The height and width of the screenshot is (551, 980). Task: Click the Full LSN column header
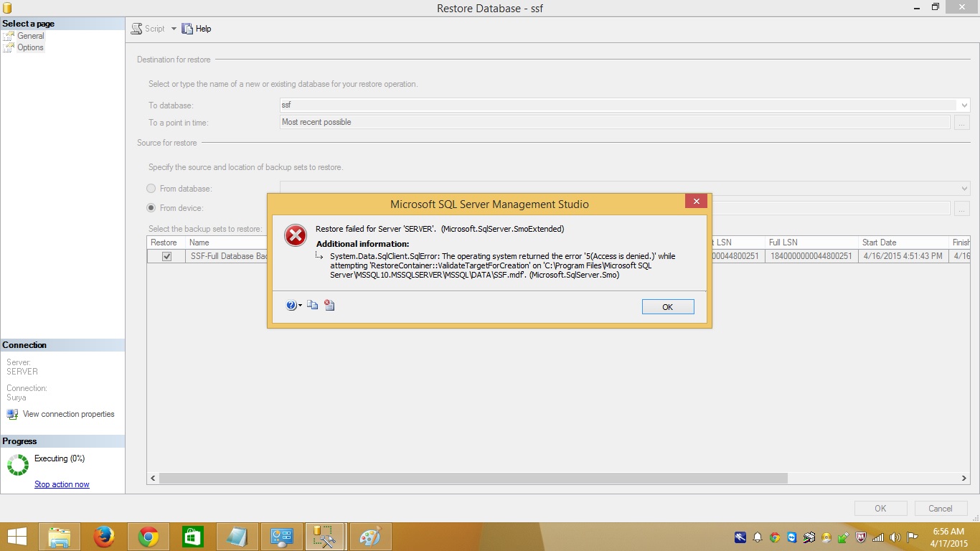[x=811, y=242]
